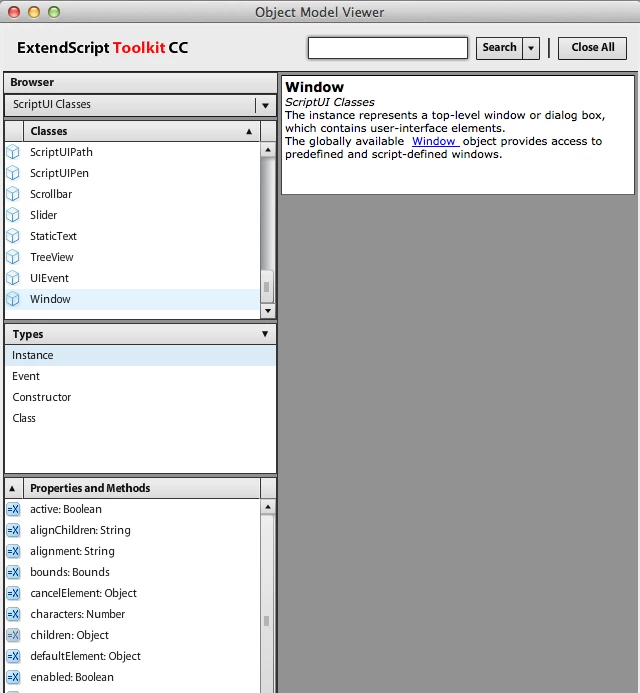Click the Search button
Viewport: 640px width, 693px height.
pyautogui.click(x=499, y=48)
